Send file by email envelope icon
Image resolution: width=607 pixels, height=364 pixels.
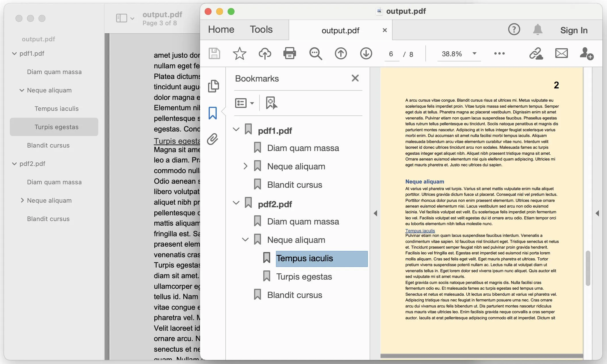coord(561,53)
